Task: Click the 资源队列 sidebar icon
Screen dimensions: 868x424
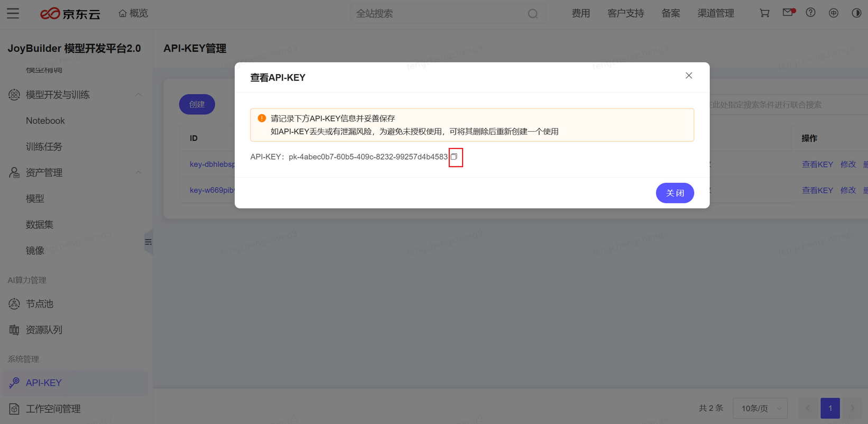Action: tap(14, 330)
